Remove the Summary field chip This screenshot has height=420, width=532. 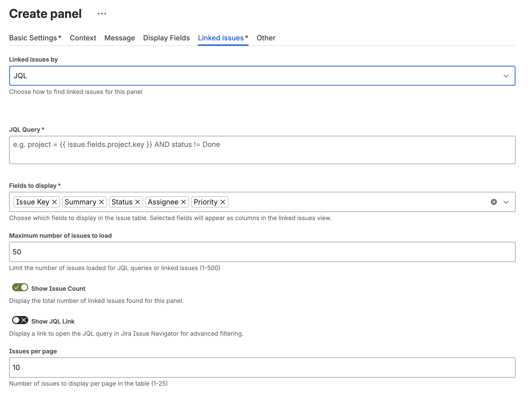[102, 202]
